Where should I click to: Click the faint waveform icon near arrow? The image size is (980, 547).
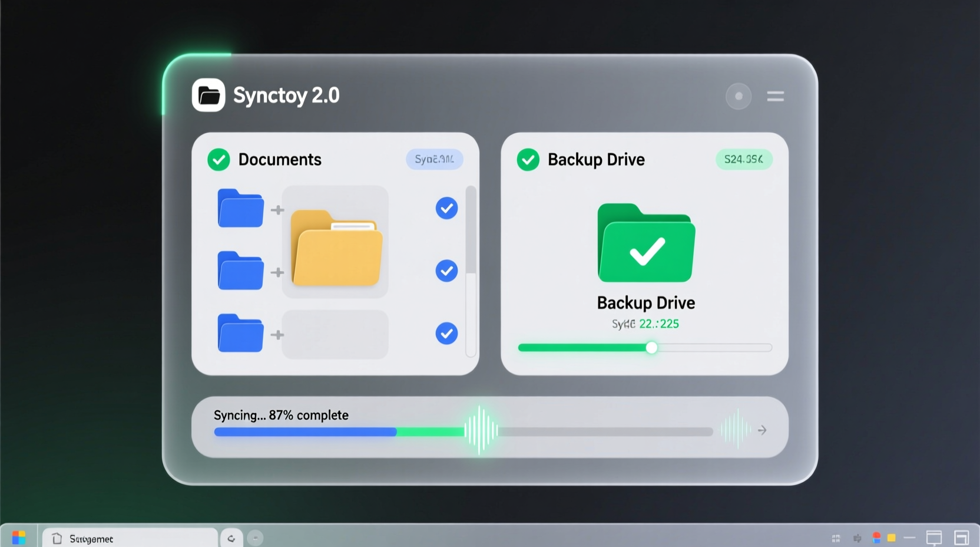736,430
